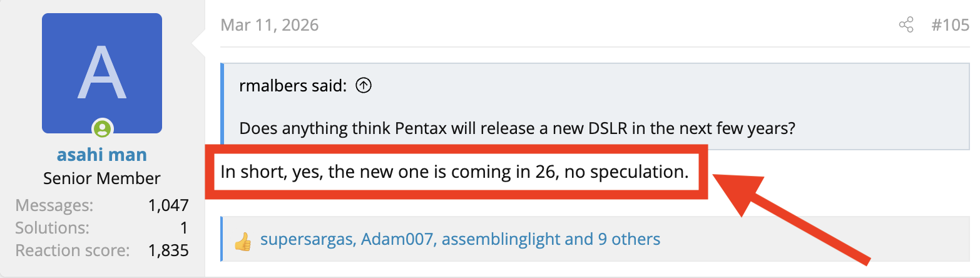Click the Messages count 1,047
Image resolution: width=980 pixels, height=278 pixels.
(x=169, y=205)
